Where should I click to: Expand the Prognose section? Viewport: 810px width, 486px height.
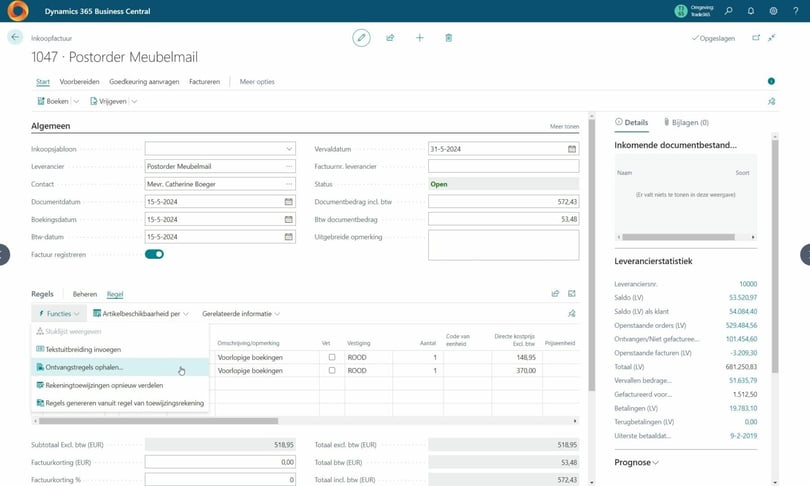point(636,462)
